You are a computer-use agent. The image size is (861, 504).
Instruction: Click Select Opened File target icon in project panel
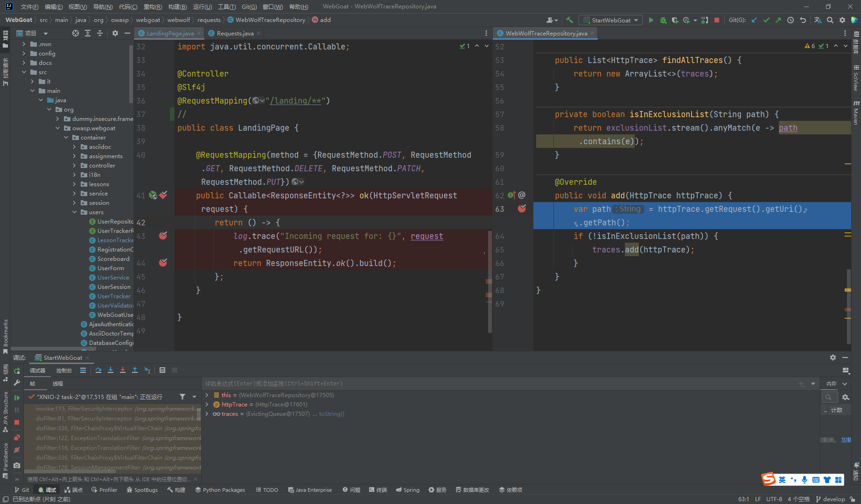pos(76,33)
